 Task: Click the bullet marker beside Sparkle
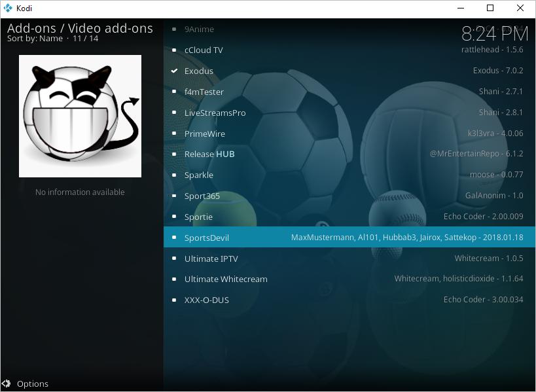point(173,175)
